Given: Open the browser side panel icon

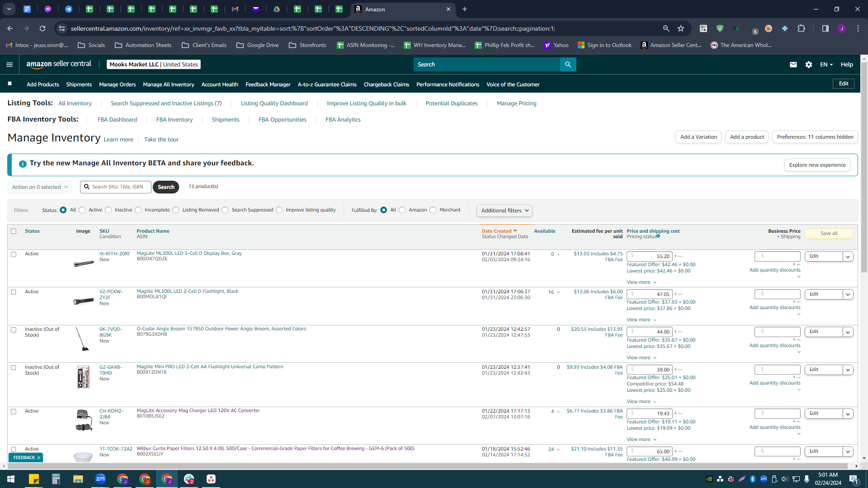Looking at the screenshot, I should [826, 28].
